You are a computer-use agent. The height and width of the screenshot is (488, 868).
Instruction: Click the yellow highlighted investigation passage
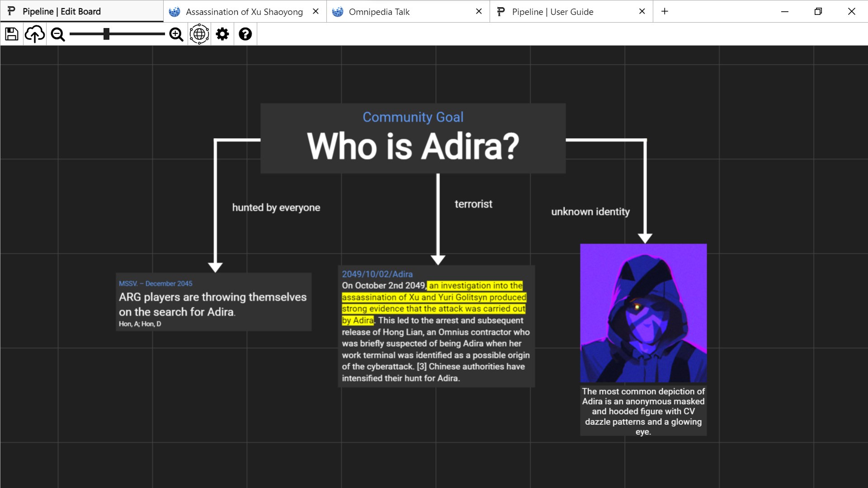(x=434, y=303)
